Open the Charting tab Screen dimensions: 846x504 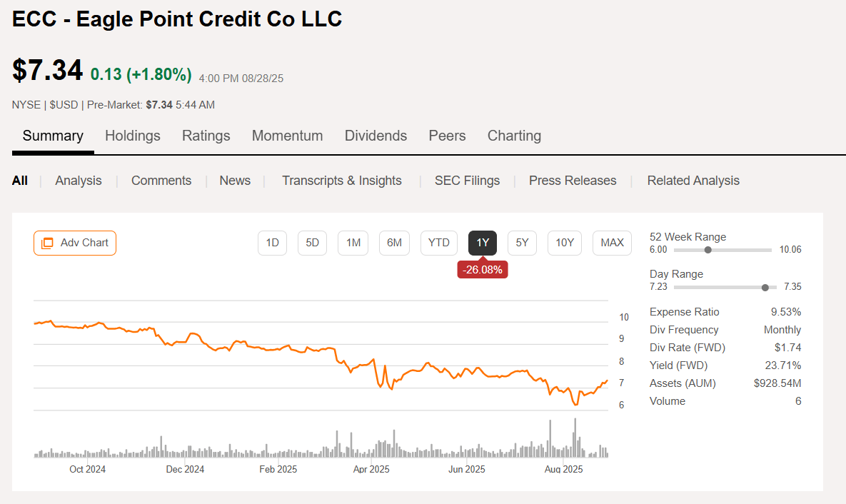pos(514,136)
